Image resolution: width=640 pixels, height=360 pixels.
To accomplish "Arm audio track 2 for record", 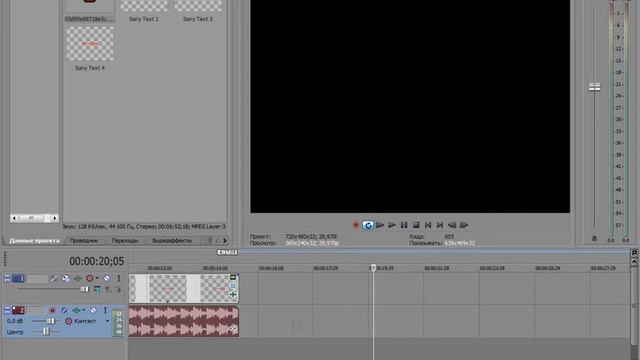I will point(52,311).
